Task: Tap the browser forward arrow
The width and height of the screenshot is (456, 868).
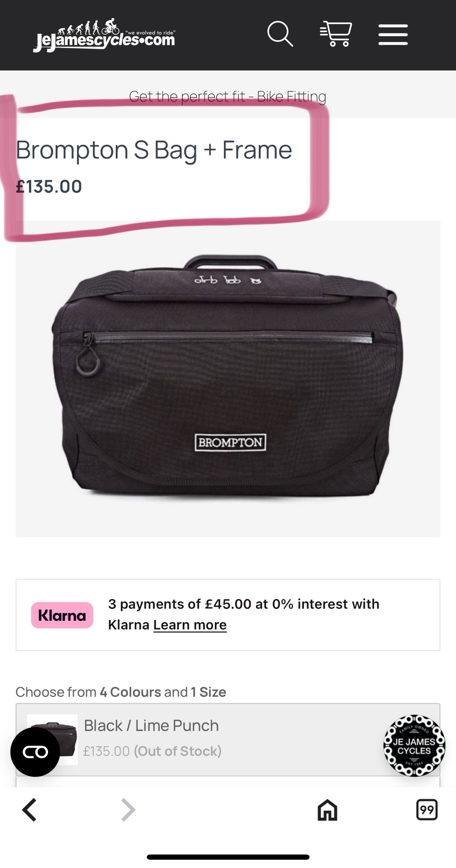Action: click(128, 809)
